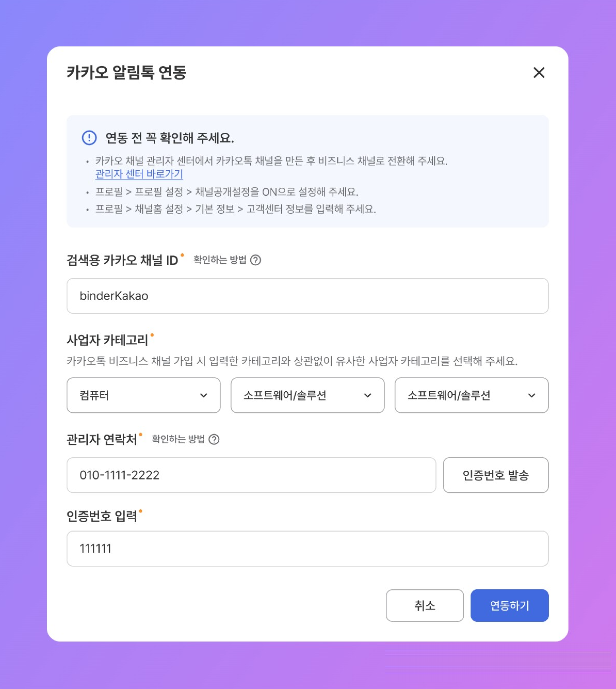616x689 pixels.
Task: Click the channel ID field containing binderKakao
Action: point(307,296)
